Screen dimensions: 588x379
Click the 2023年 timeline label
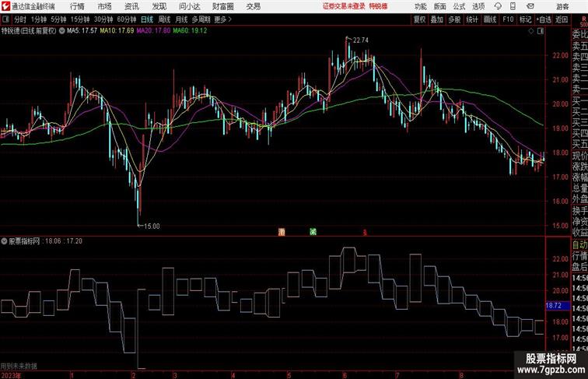pos(11,375)
